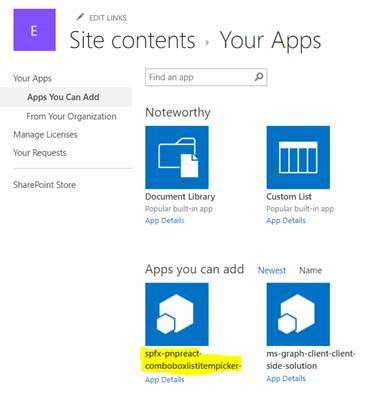Viewport: 368px width, 394px height.
Task: Click the Document Library title text
Action: click(x=180, y=197)
